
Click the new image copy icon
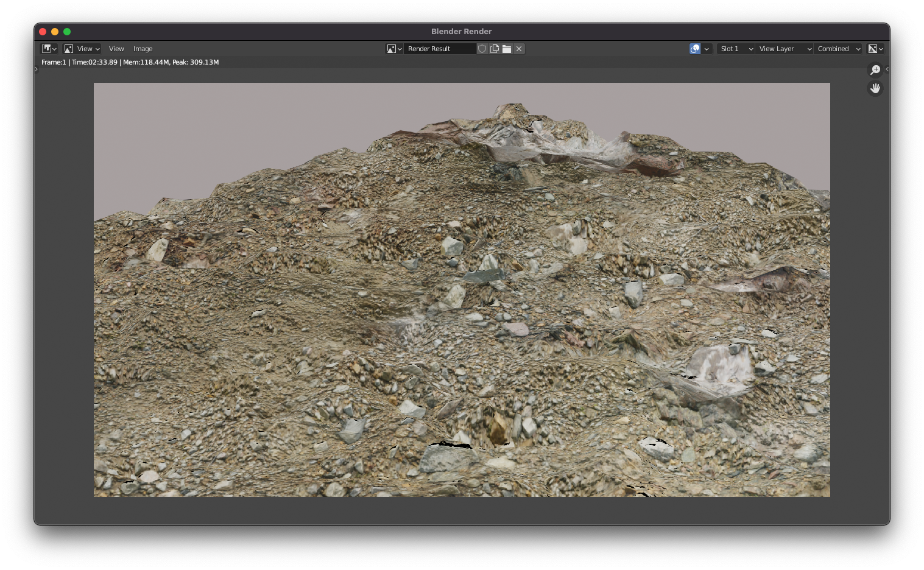point(495,49)
